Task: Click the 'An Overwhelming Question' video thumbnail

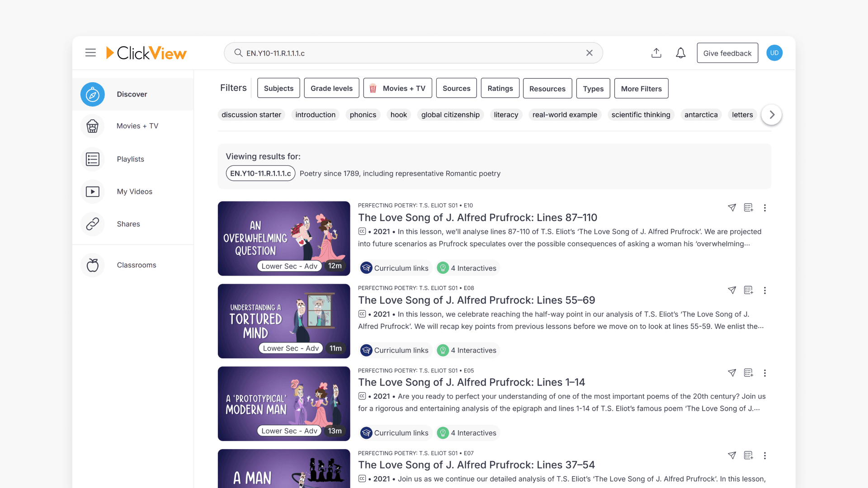Action: (283, 238)
